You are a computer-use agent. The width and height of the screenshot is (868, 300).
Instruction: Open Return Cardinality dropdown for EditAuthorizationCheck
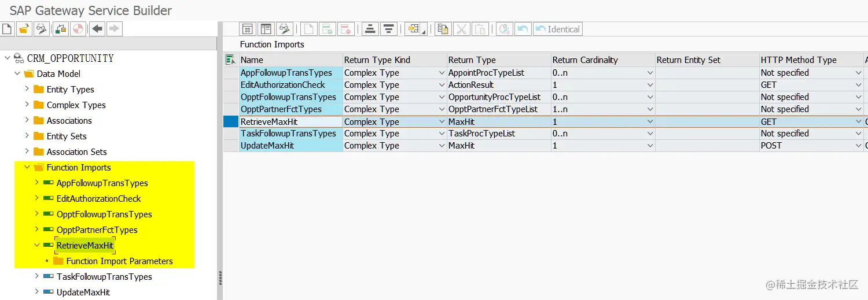pyautogui.click(x=650, y=85)
